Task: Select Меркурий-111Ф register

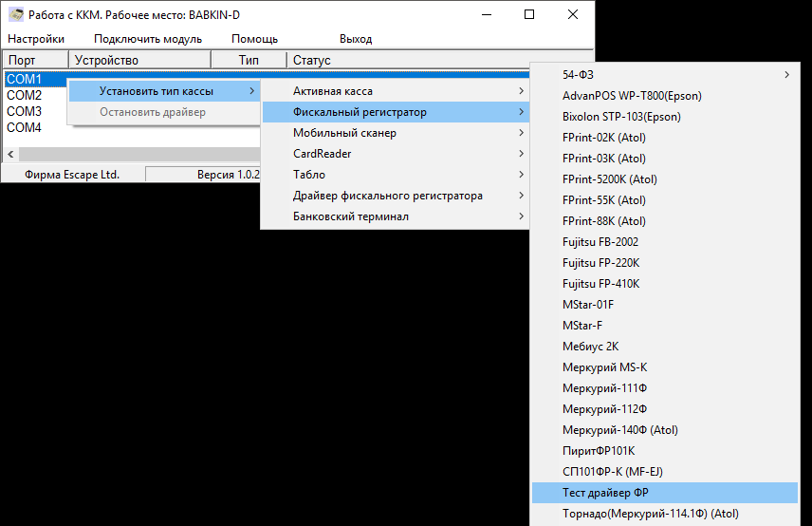Action: pos(665,388)
